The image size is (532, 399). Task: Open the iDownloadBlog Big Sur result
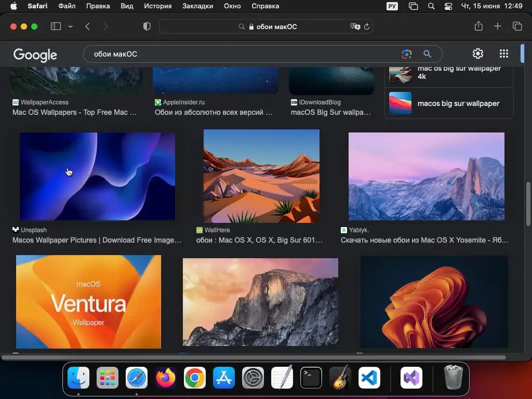[x=331, y=112]
